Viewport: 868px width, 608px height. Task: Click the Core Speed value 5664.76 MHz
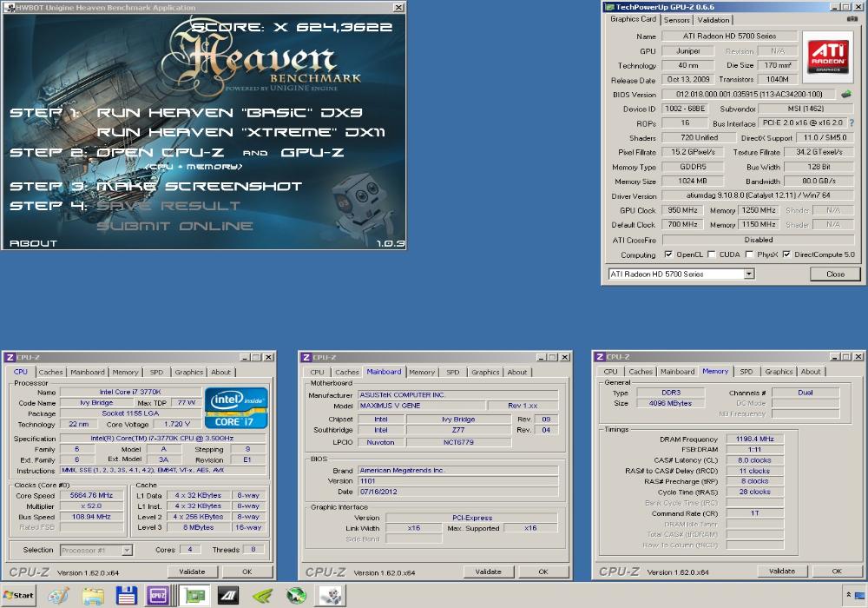(91, 496)
